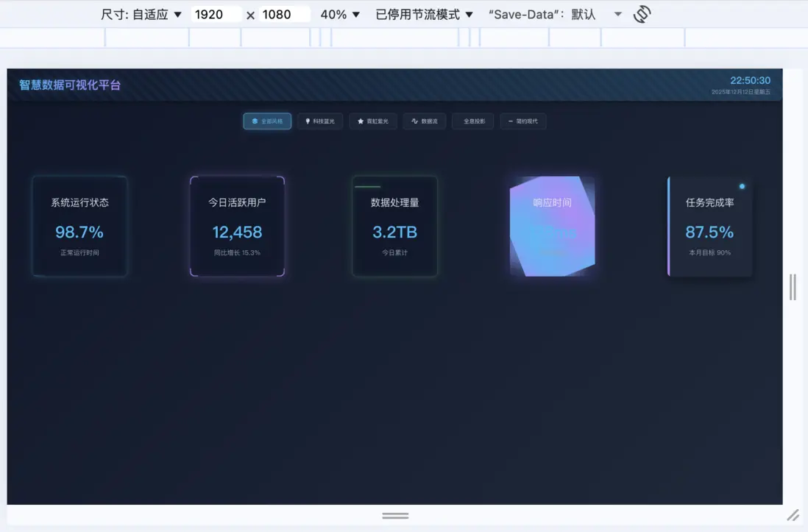Select the 数据流 style tab
The width and height of the screenshot is (808, 532).
click(424, 121)
